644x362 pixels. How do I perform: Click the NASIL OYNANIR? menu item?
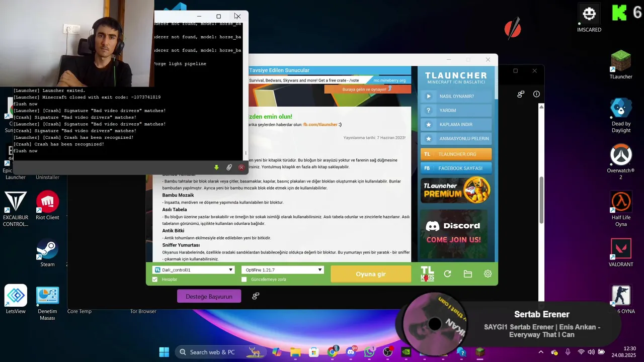tap(456, 96)
